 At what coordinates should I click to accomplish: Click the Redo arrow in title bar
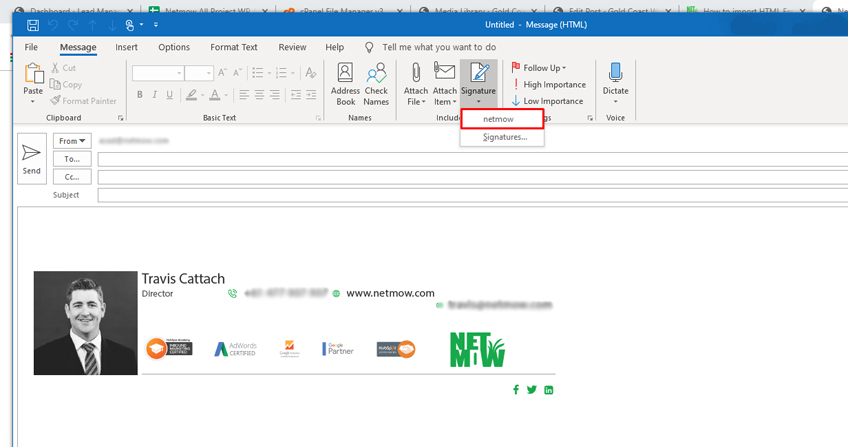coord(72,25)
